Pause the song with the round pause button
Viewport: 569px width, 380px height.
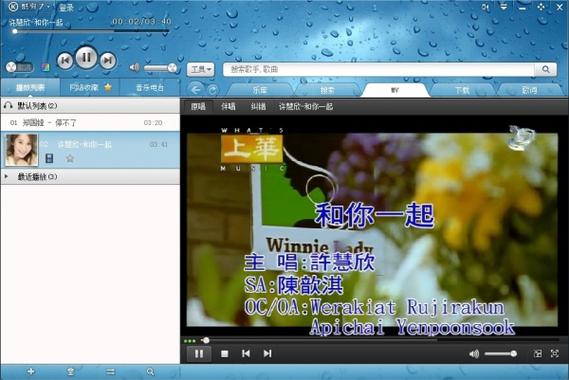pos(86,57)
